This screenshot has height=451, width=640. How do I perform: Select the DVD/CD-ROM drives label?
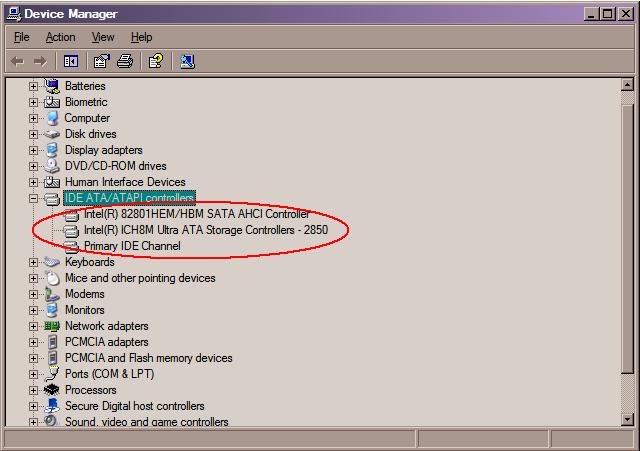point(116,166)
